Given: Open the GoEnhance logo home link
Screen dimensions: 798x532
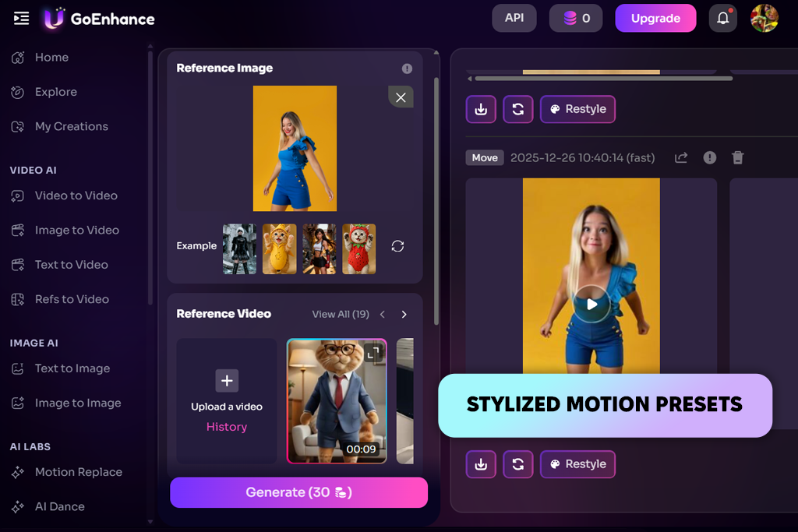Looking at the screenshot, I should [x=99, y=19].
